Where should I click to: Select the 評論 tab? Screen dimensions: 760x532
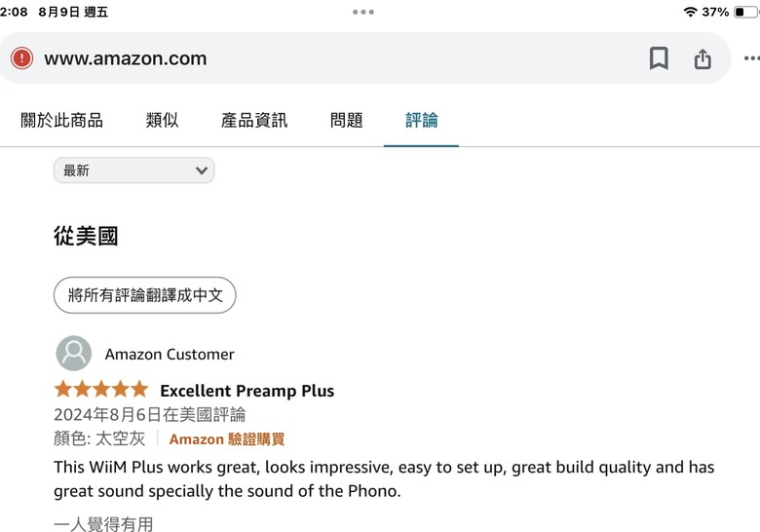[422, 120]
